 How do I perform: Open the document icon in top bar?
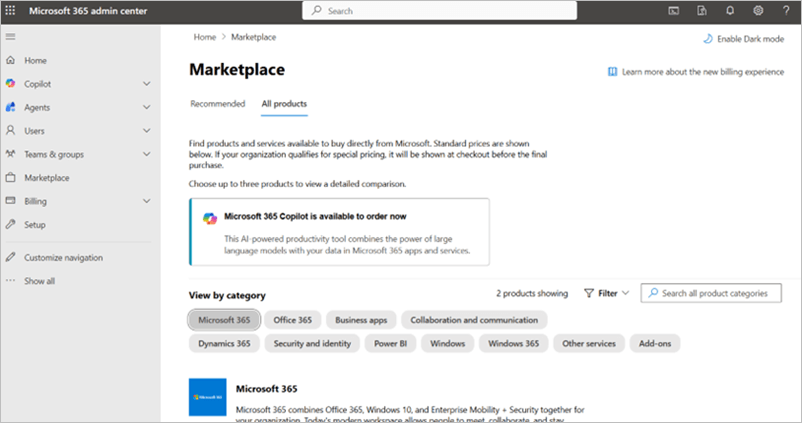click(x=702, y=11)
